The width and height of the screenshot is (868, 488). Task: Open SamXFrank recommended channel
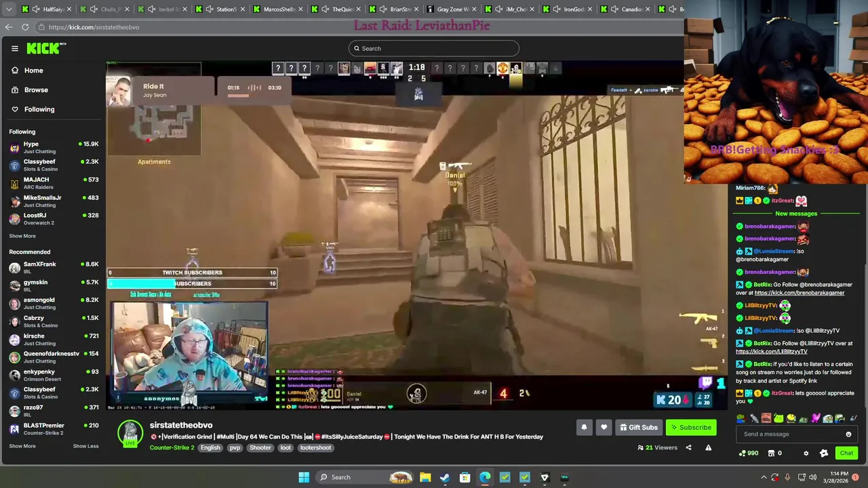click(54, 267)
